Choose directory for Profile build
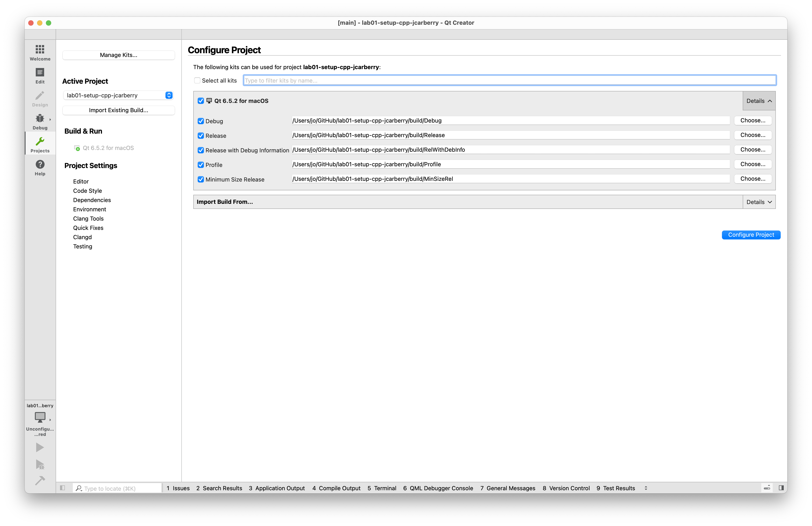This screenshot has height=526, width=812. [x=753, y=164]
